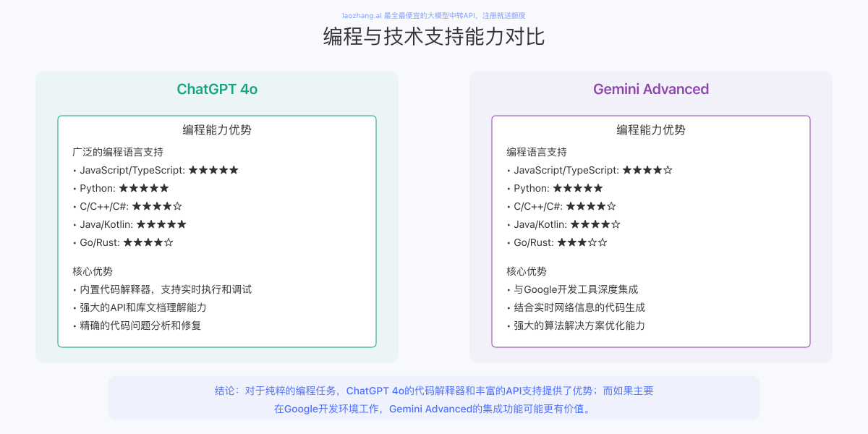Click Gemini's Java/Kotlin four-star rating row
Screen dimensions: 868x434
(x=563, y=224)
